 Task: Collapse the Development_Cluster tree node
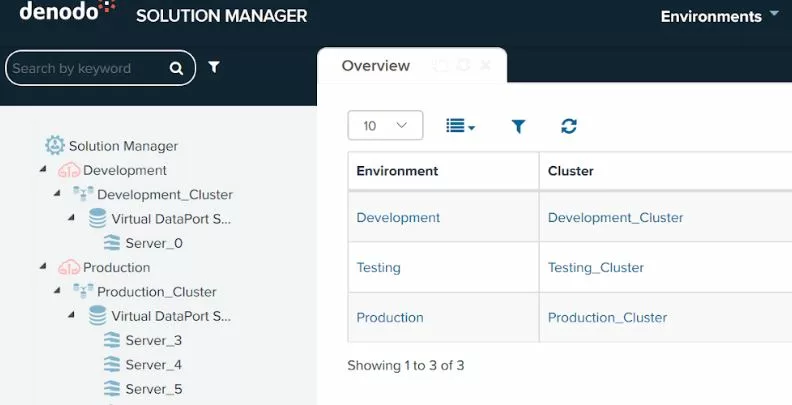(58, 193)
